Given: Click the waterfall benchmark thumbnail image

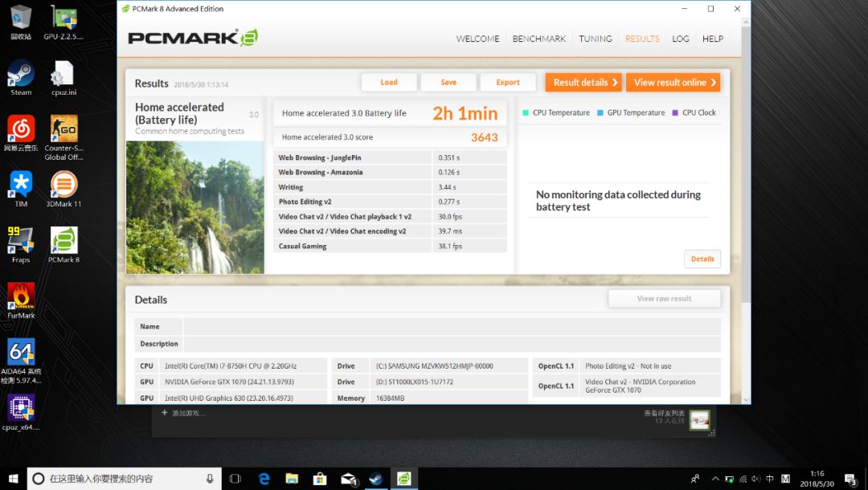Looking at the screenshot, I should coord(195,207).
